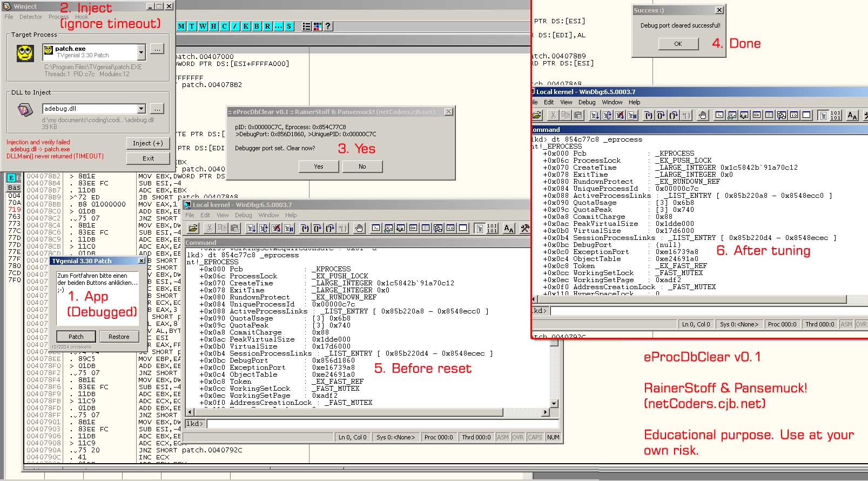Click Font icon in left WinDbg toolbar

509,228
